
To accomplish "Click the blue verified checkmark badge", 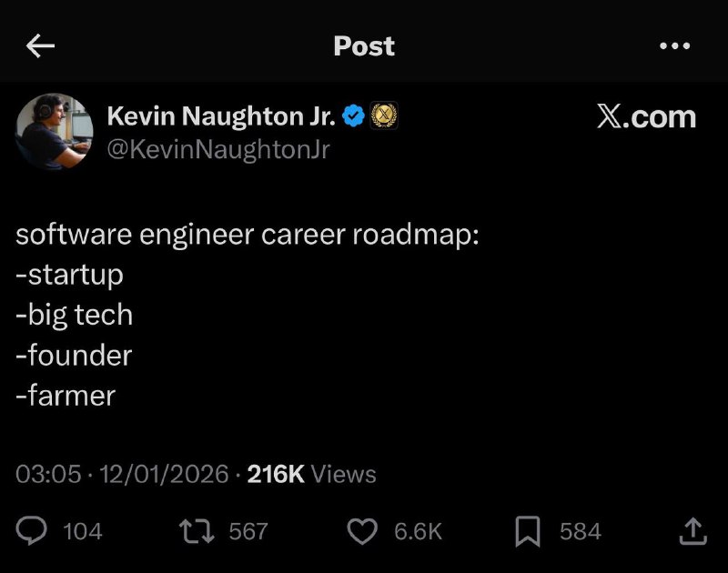I will point(353,116).
